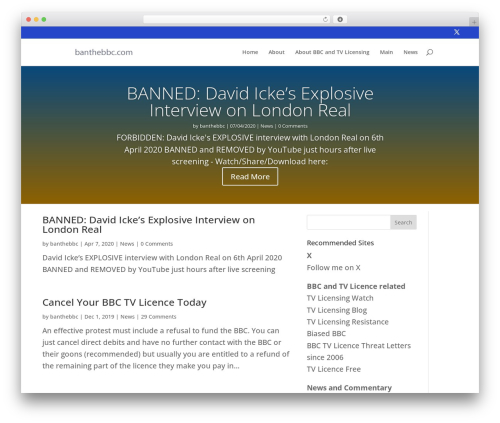Open the hero title BANNED: David Icke's Explosive Interview

250,102
